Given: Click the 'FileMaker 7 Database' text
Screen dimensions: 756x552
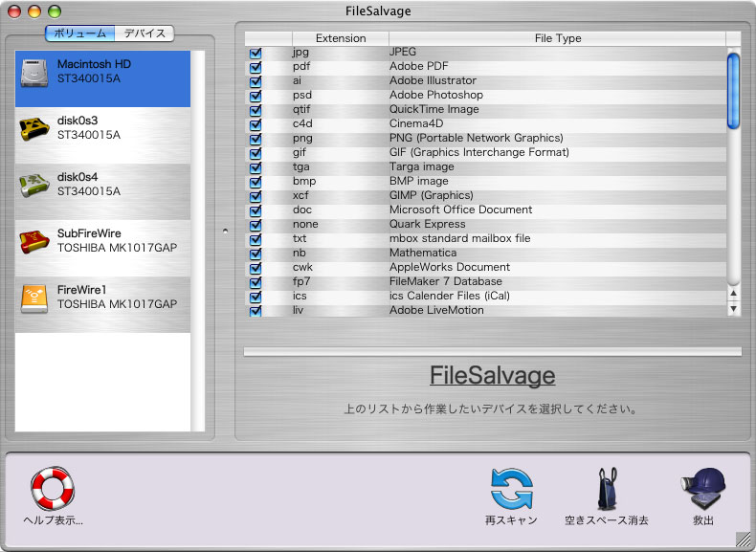Looking at the screenshot, I should [446, 281].
